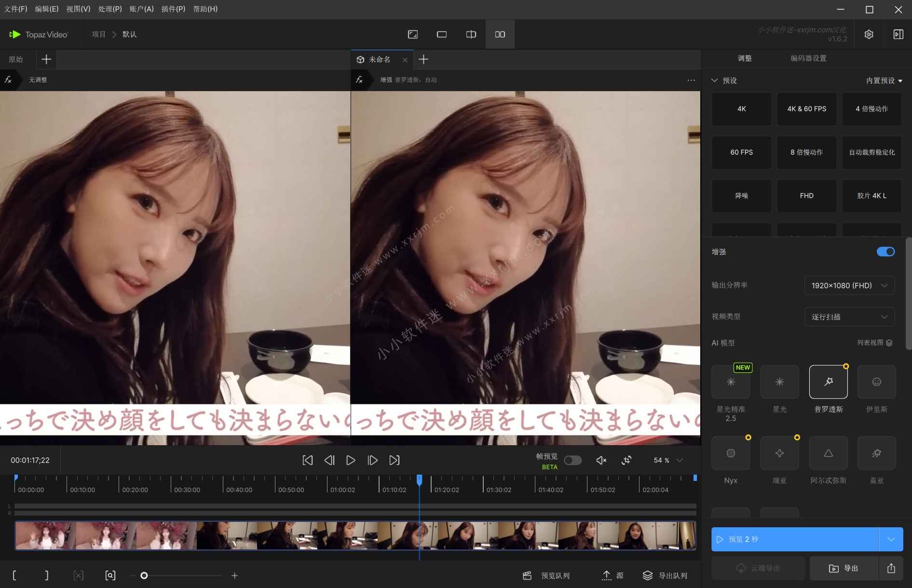The image size is (912, 588).
Task: Select the 普罗透斯 AI model
Action: (x=828, y=382)
